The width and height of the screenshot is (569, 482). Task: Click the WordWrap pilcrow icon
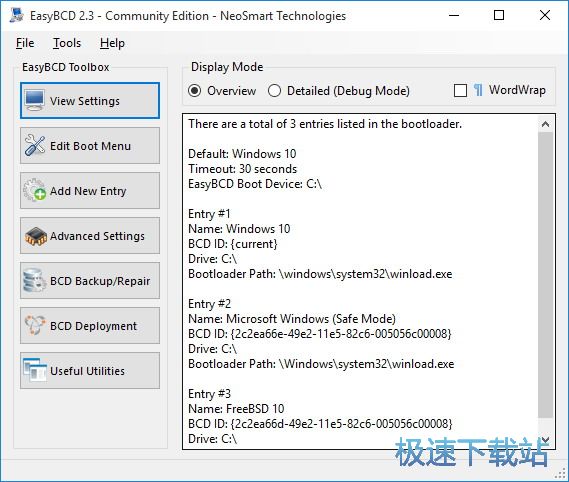tap(478, 90)
